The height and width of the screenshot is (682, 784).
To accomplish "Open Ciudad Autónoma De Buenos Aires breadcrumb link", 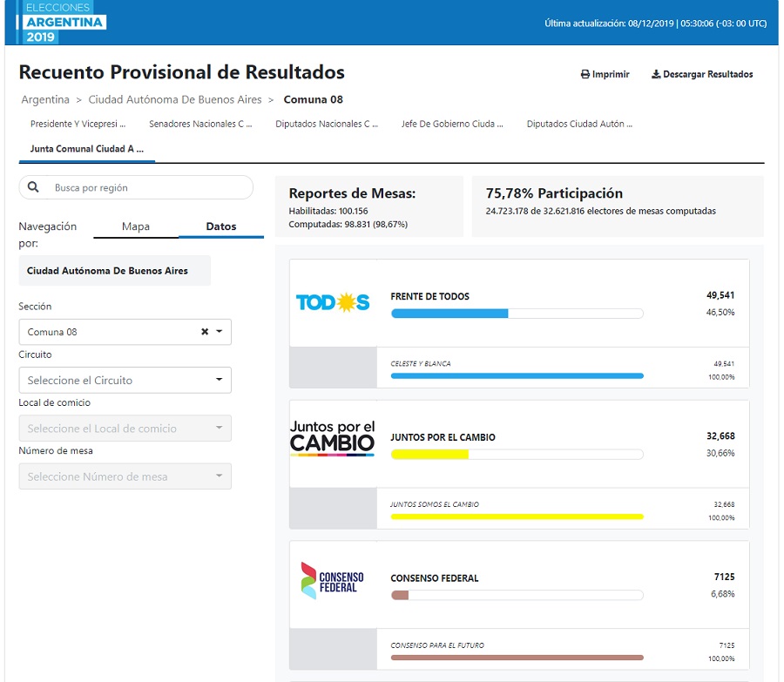I will point(175,99).
